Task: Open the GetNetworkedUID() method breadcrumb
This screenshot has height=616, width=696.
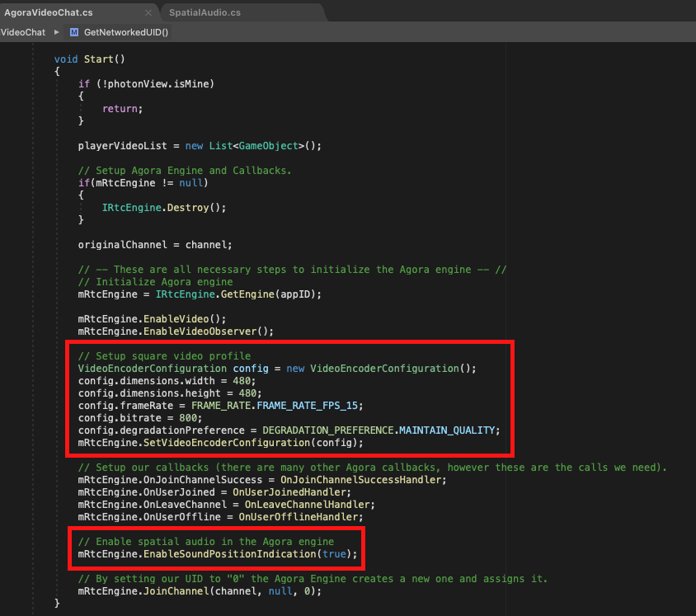Action: coord(126,32)
